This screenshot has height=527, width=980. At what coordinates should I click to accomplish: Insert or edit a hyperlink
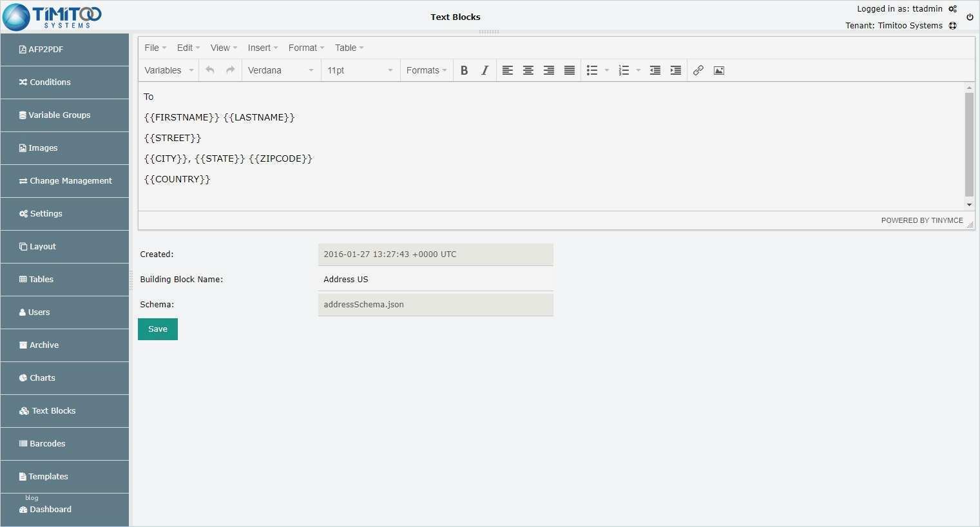tap(698, 70)
